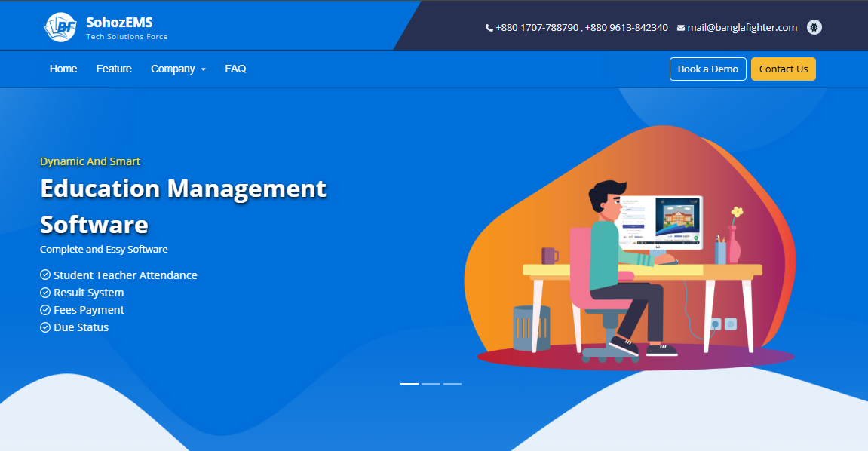Select the first carousel slide indicator
Screen dimensions: 868x451
(409, 384)
